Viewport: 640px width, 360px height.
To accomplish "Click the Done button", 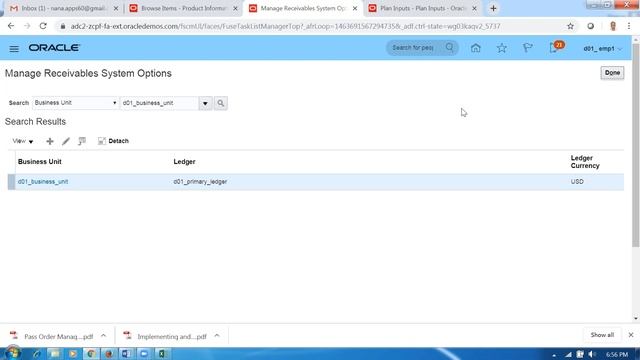I will pyautogui.click(x=612, y=73).
